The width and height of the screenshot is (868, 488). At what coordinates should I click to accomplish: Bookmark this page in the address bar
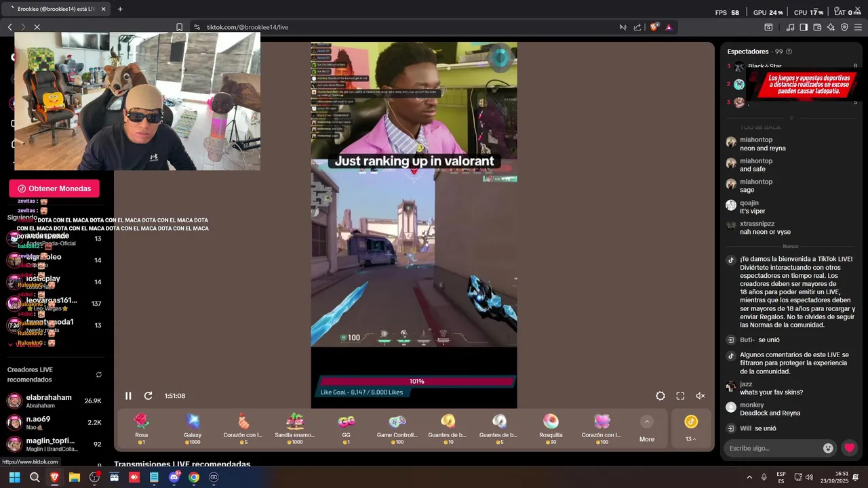coord(179,27)
